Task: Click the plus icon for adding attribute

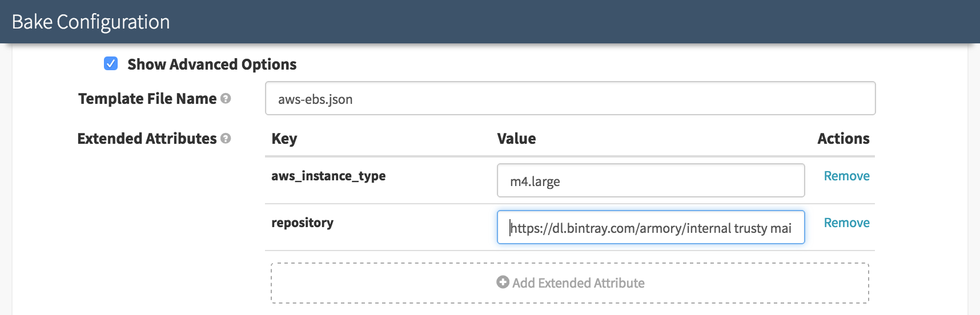Action: click(x=503, y=282)
